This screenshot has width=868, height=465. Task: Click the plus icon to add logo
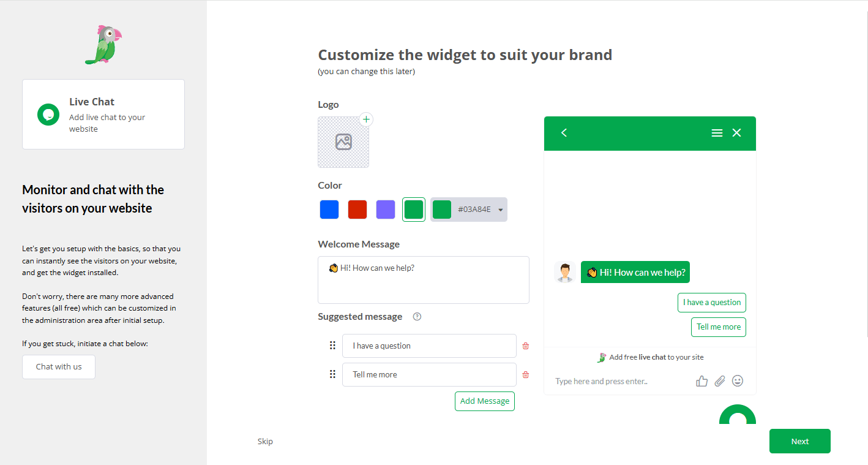[x=366, y=119]
